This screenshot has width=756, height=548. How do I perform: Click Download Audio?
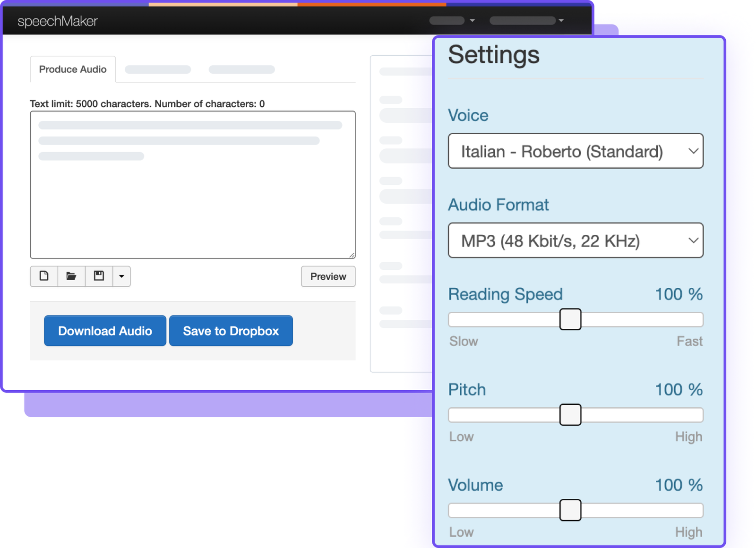click(x=104, y=331)
